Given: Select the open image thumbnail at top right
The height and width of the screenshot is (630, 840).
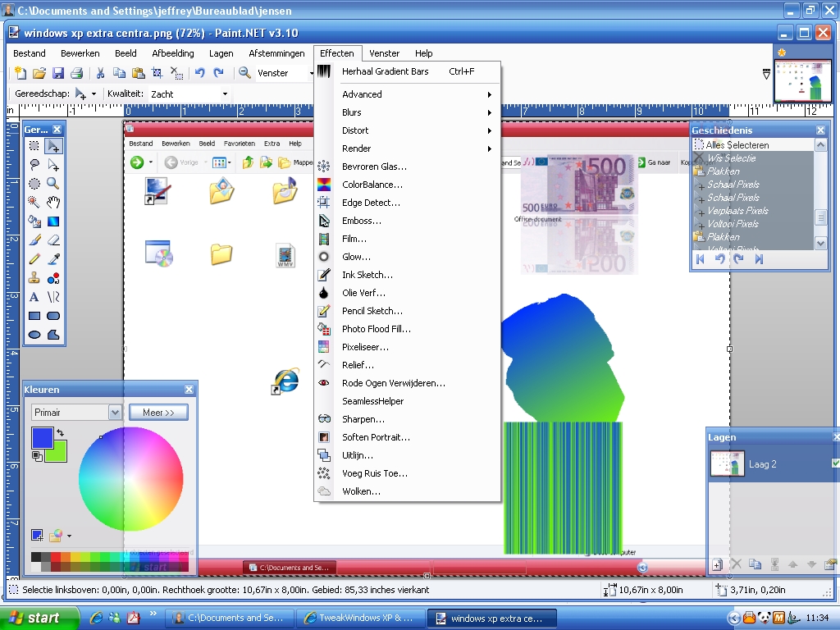Looking at the screenshot, I should tap(802, 80).
